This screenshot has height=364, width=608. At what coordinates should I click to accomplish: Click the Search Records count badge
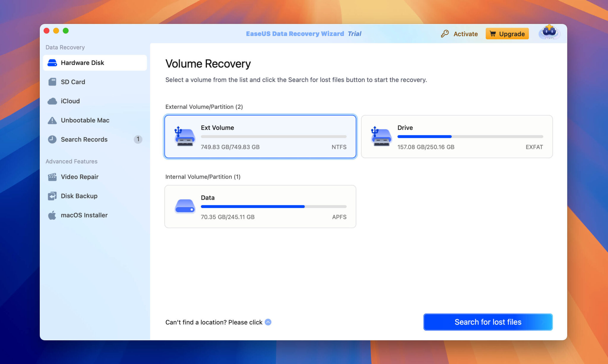click(x=138, y=139)
